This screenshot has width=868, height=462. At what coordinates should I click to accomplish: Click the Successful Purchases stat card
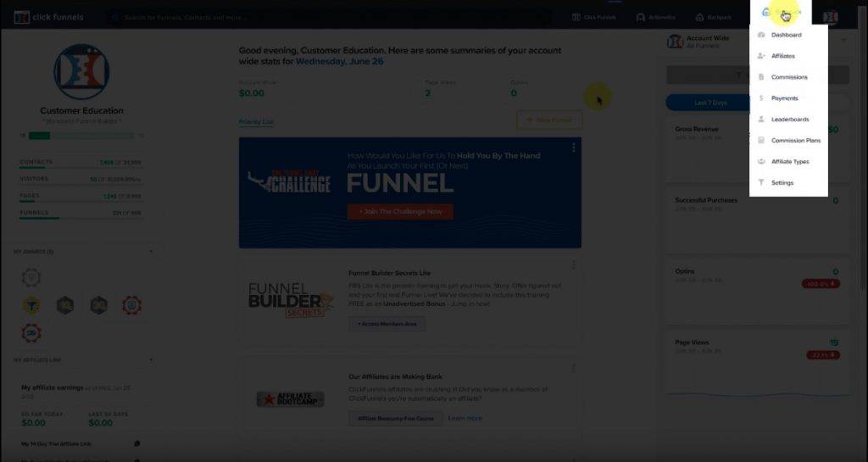coord(757,222)
